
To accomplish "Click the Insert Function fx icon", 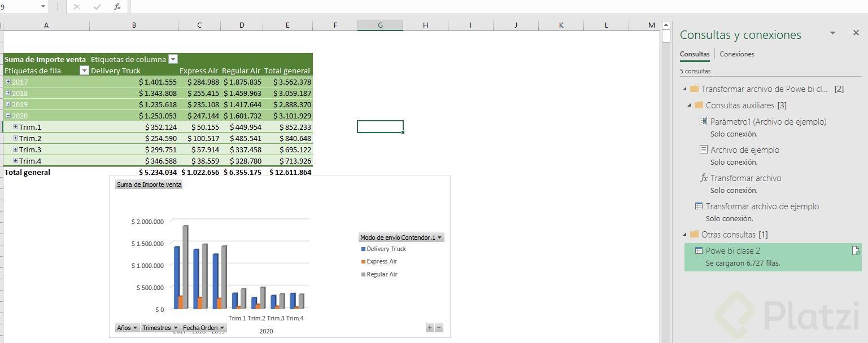I will click(117, 7).
